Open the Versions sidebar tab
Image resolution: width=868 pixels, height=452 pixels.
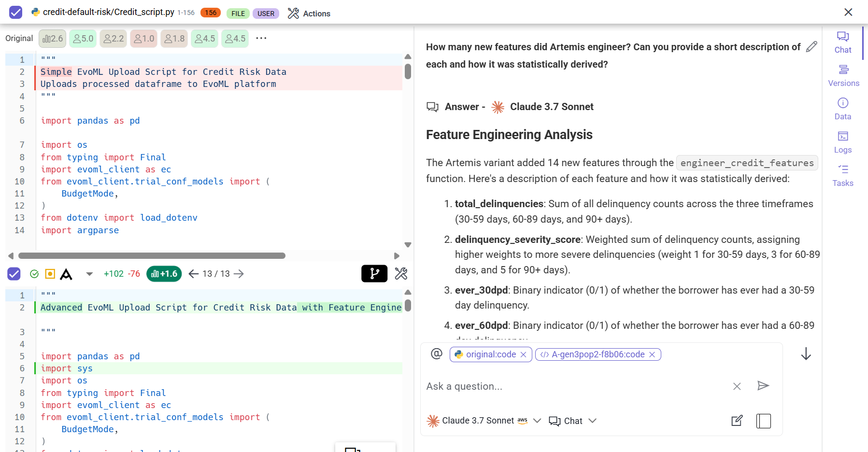click(843, 76)
